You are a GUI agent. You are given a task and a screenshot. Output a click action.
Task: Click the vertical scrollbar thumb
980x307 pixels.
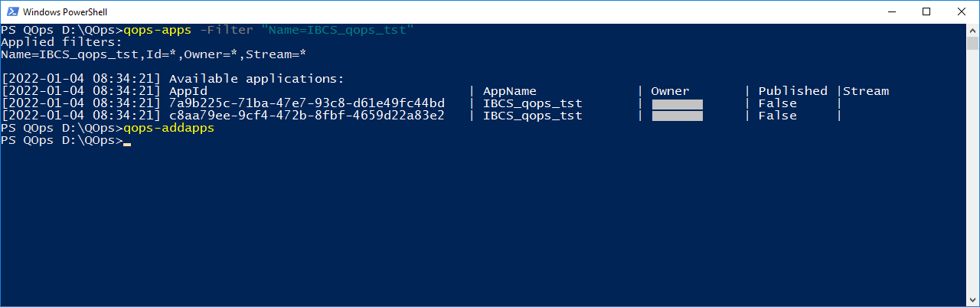coord(972,44)
